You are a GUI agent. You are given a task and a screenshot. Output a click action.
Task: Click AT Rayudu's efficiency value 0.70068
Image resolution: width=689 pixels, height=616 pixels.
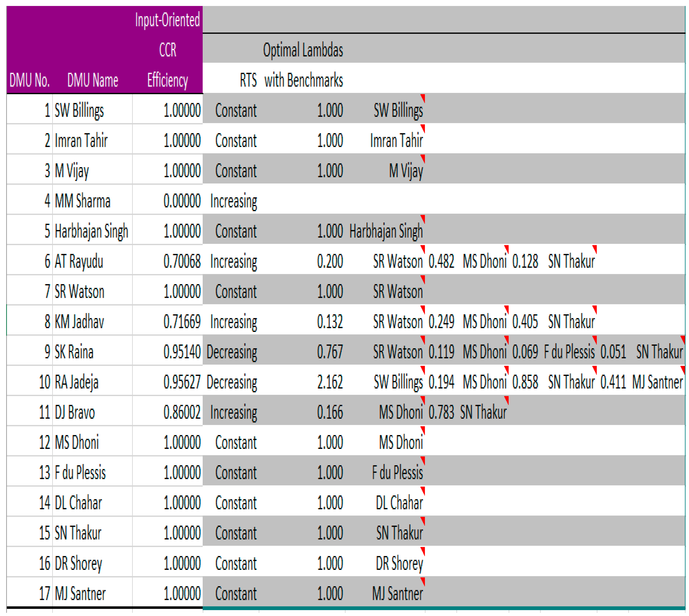coord(182,261)
